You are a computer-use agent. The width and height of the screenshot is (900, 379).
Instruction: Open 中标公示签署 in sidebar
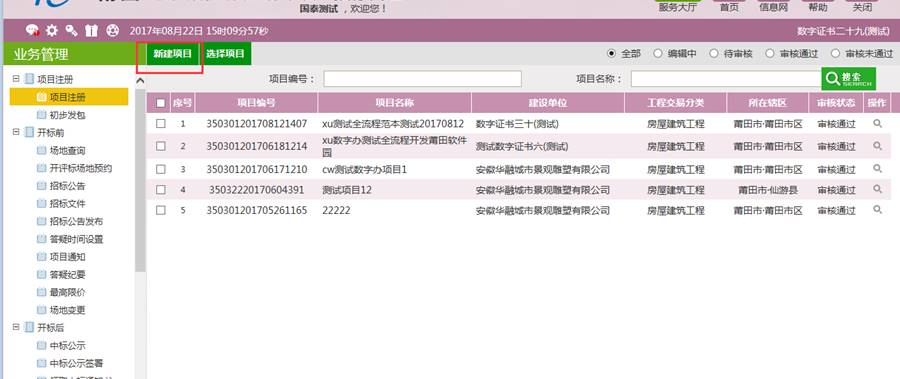[x=76, y=363]
